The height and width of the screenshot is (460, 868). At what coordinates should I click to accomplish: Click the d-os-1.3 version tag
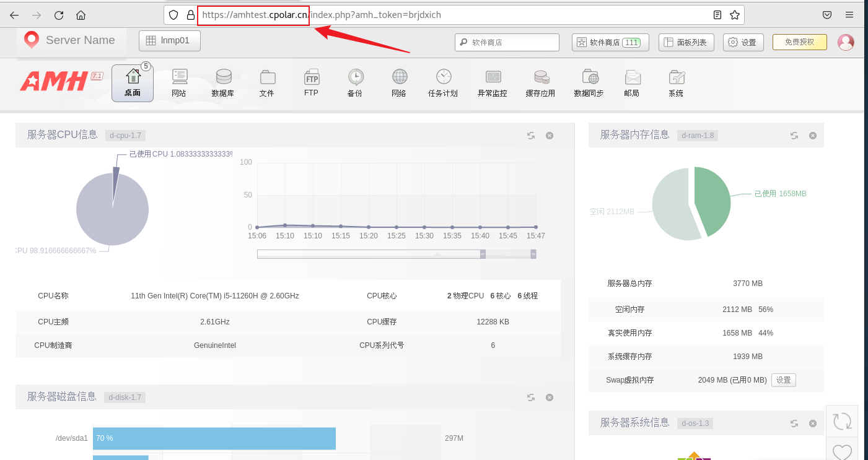[x=695, y=423]
